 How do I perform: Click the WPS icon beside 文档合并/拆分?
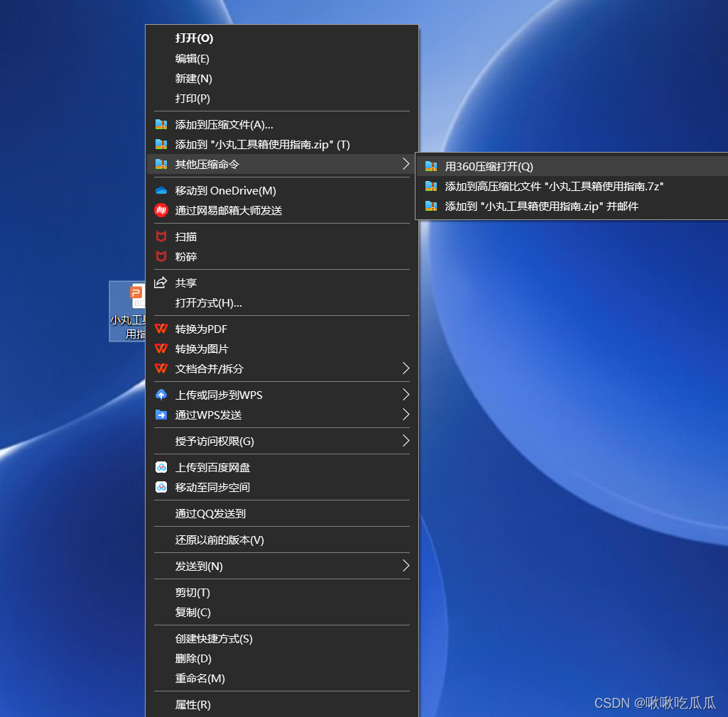[161, 368]
